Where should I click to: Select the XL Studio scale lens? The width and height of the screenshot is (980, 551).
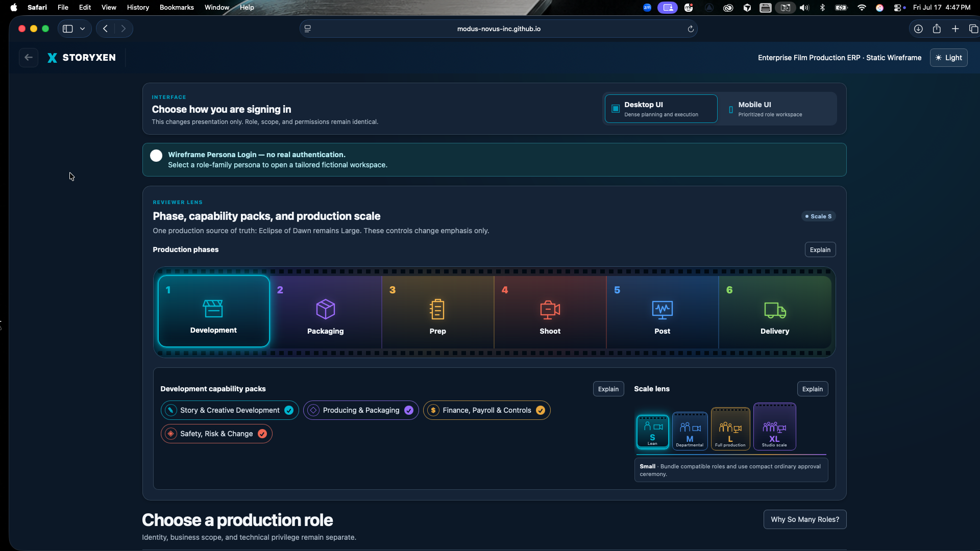coord(774,427)
